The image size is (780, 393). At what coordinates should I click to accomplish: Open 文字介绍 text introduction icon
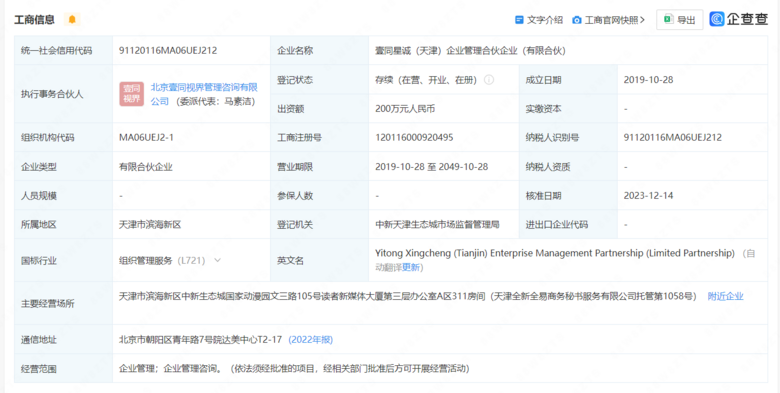click(519, 20)
